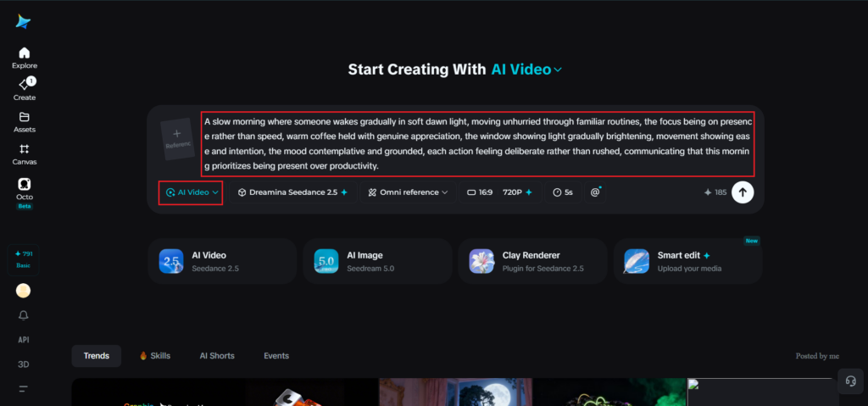Open the notifications bell
868x406 pixels.
tap(23, 315)
